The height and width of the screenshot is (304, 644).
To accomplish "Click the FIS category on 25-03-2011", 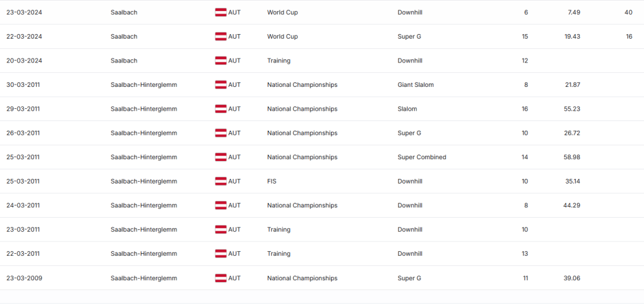I will coord(272,182).
